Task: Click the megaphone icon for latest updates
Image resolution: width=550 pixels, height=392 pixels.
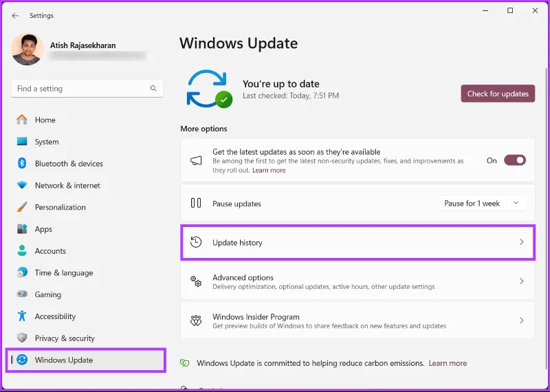Action: click(196, 161)
